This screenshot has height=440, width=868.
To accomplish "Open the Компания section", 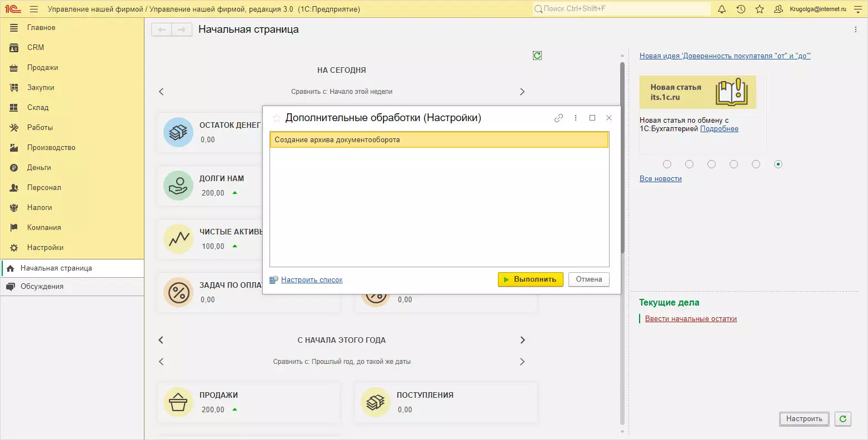I will pos(72,228).
